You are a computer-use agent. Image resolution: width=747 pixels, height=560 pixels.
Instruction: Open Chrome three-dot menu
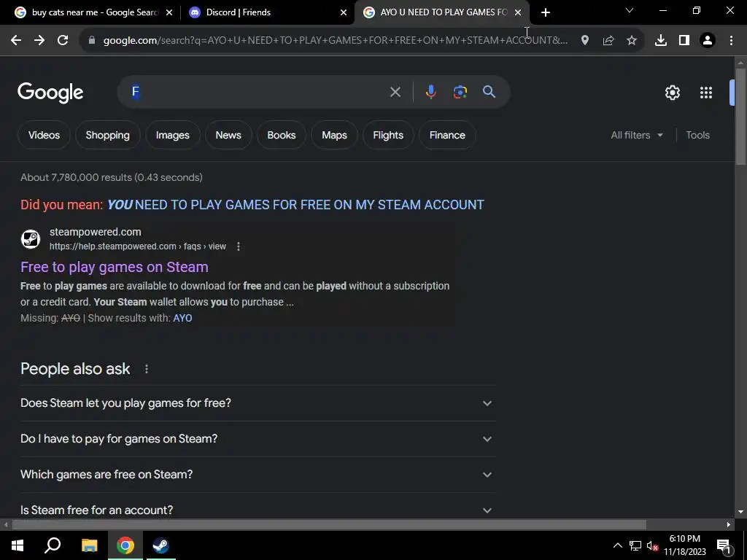point(731,41)
